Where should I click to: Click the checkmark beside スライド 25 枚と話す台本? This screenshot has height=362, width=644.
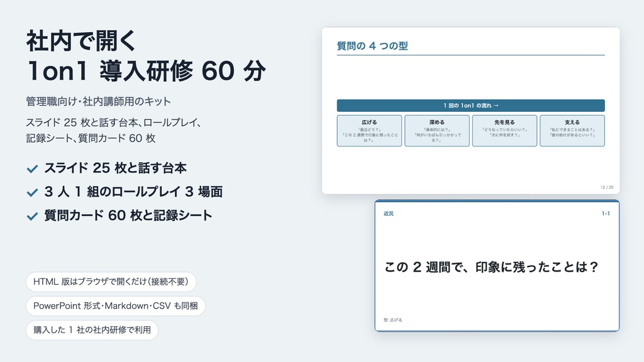click(32, 168)
